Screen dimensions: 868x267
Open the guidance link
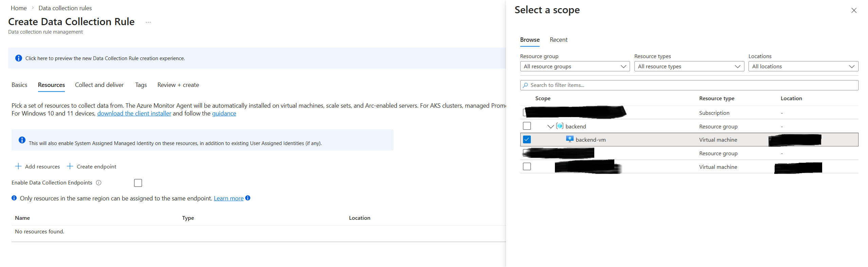[224, 113]
